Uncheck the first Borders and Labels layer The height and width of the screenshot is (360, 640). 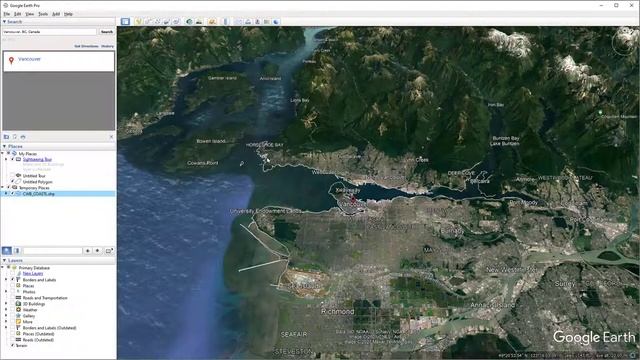click(x=13, y=280)
